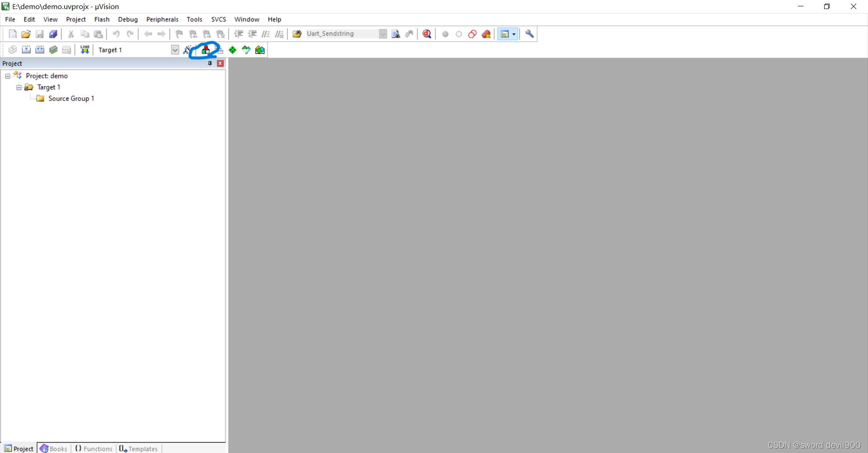Click the LOAD download to flash icon
This screenshot has width=868, height=453.
[85, 50]
